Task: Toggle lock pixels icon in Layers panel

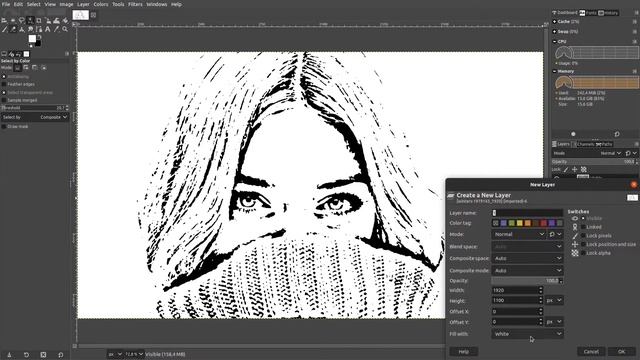Action: (x=566, y=169)
